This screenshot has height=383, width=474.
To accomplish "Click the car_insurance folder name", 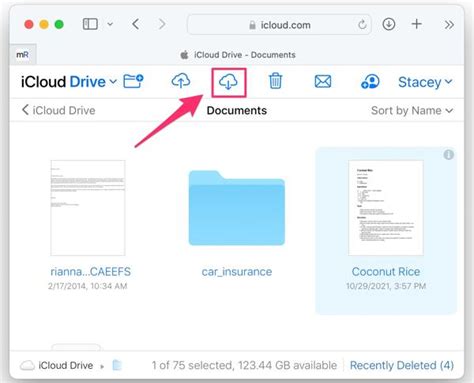I will click(237, 272).
